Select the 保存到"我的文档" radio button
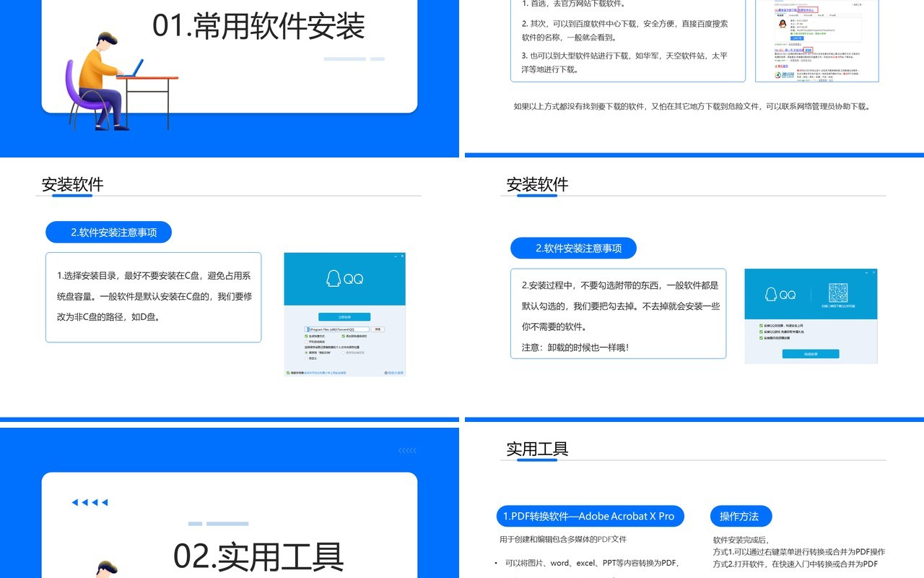 [x=306, y=353]
